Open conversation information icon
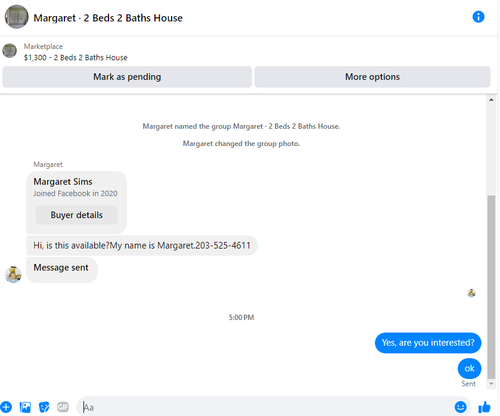The height and width of the screenshot is (416, 500). click(478, 17)
